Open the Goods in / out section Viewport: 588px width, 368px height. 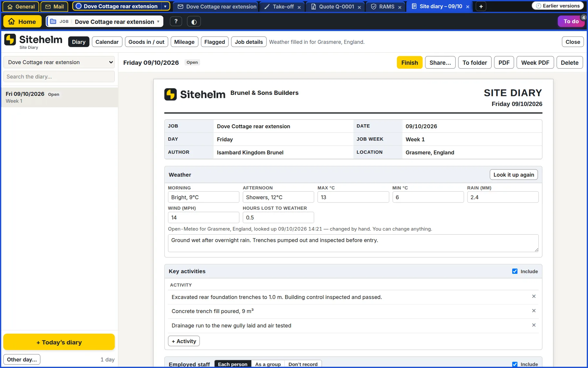146,42
